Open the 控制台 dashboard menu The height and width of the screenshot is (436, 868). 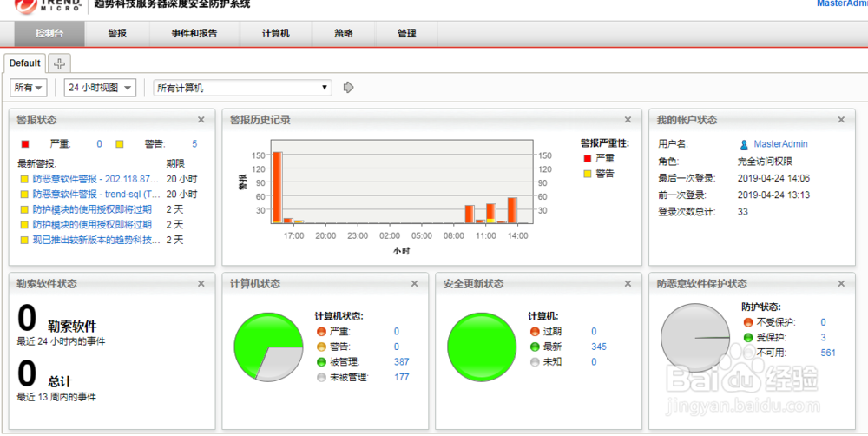(49, 33)
